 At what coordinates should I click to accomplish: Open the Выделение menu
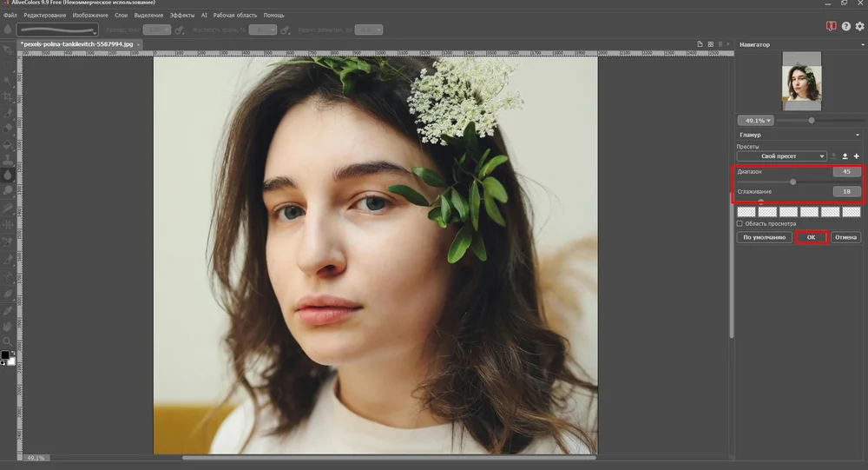(x=148, y=16)
